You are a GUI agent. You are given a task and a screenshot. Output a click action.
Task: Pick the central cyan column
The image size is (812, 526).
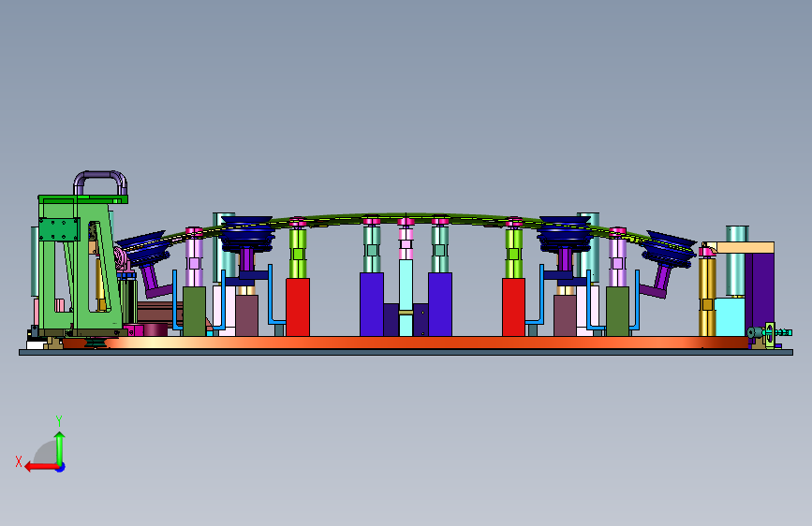pyautogui.click(x=406, y=298)
